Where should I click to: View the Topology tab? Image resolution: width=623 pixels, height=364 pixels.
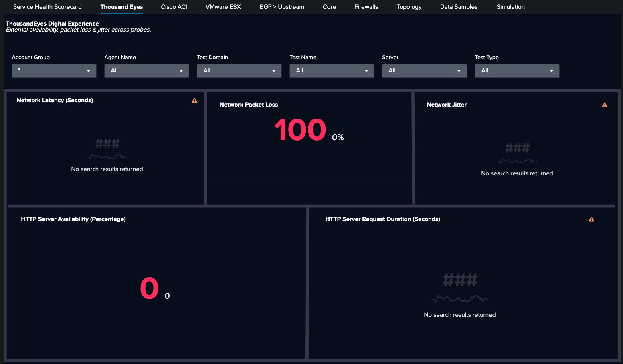pos(409,7)
